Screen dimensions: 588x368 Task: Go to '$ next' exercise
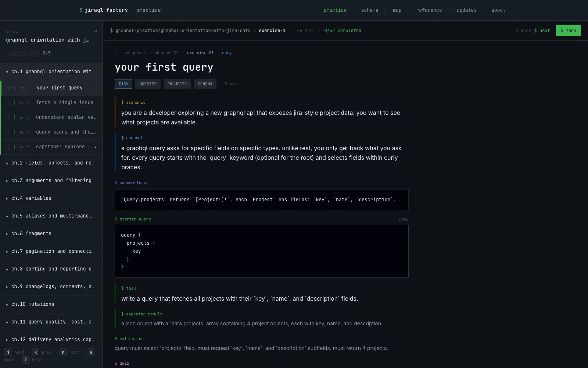542,31
